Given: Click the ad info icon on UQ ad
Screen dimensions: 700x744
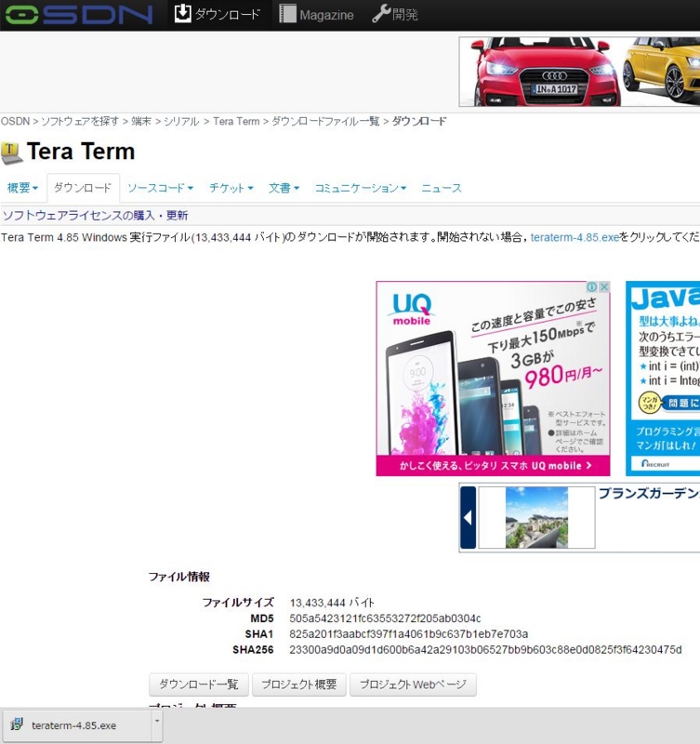Looking at the screenshot, I should pos(592,286).
